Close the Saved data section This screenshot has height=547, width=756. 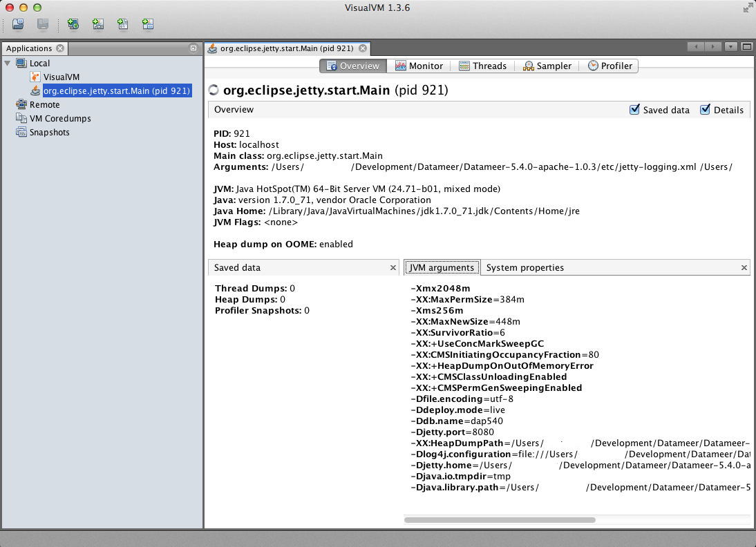tap(393, 267)
